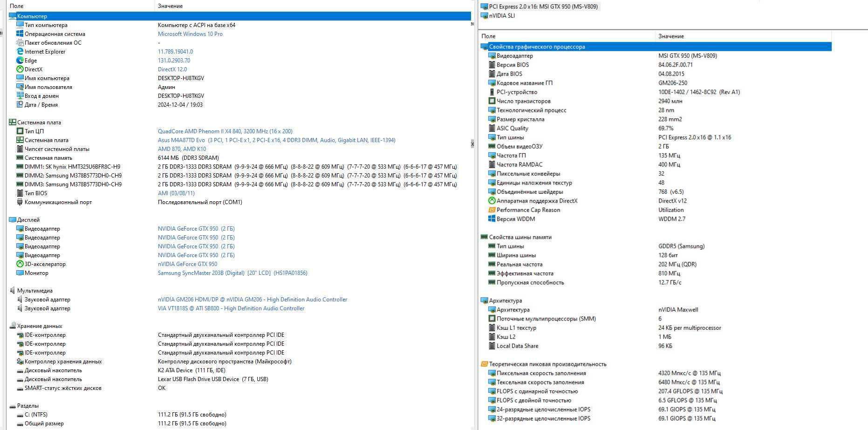Click the Монитор icon in Дисплей section
868x430 pixels.
pos(20,273)
